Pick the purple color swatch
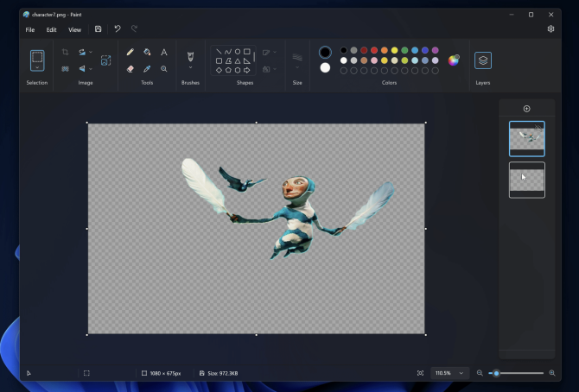579x392 pixels. pos(436,50)
